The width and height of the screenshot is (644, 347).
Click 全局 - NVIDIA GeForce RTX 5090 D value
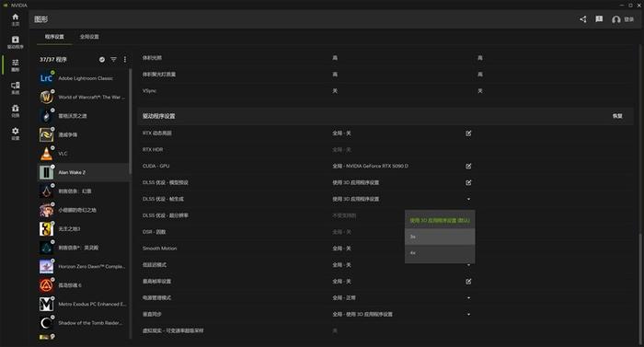point(370,166)
